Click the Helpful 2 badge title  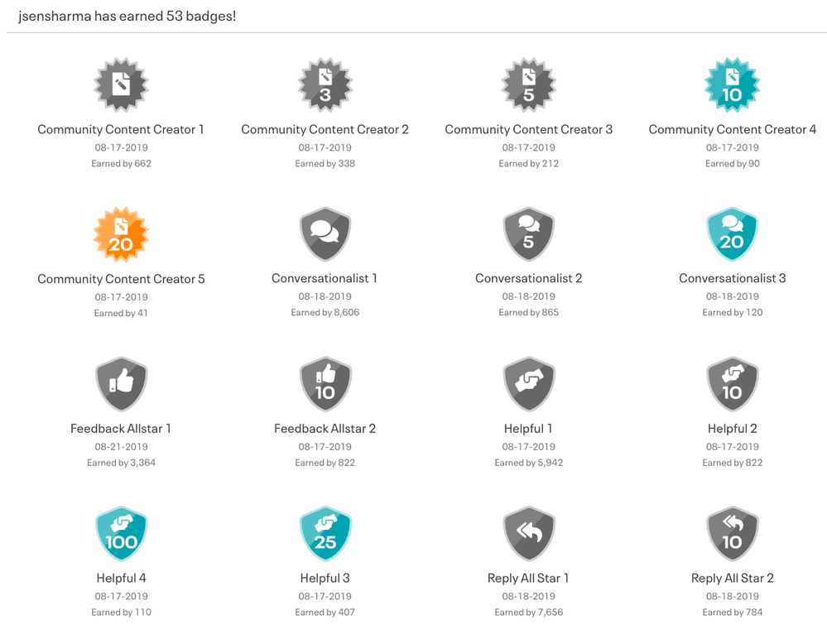tap(732, 428)
